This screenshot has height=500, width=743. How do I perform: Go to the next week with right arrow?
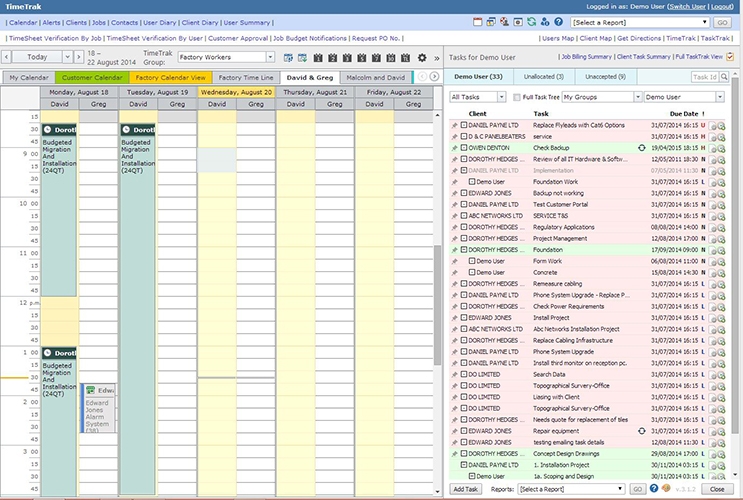click(79, 57)
